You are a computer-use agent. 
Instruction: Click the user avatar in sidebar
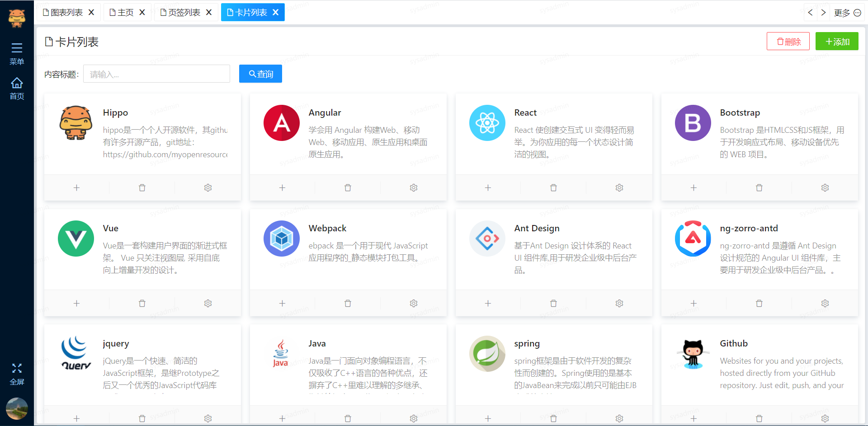pos(17,408)
